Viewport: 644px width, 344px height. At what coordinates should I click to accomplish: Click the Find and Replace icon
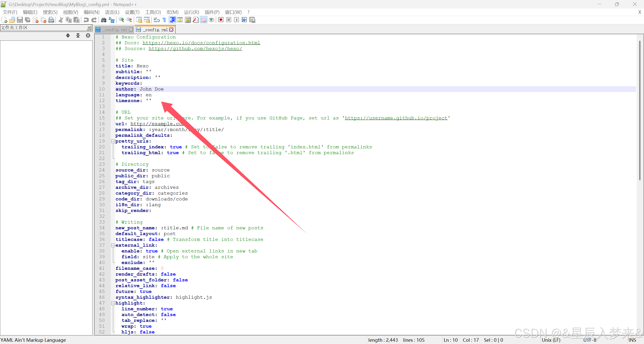(x=111, y=20)
